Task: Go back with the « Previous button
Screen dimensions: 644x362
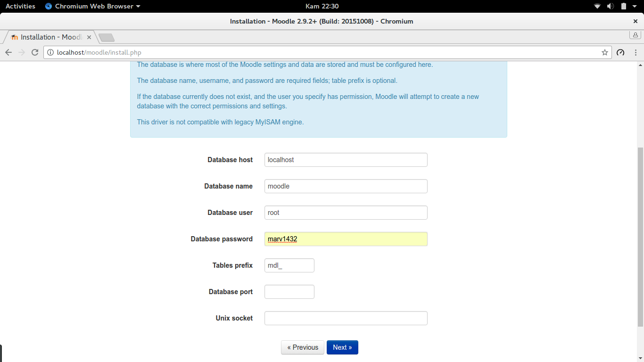Action: point(303,347)
